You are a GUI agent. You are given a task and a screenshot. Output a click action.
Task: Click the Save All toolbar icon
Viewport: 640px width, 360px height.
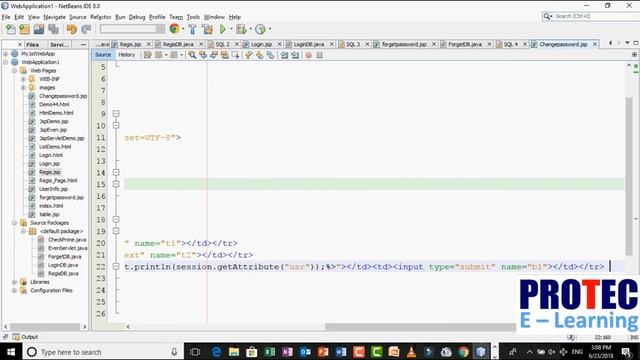53,29
